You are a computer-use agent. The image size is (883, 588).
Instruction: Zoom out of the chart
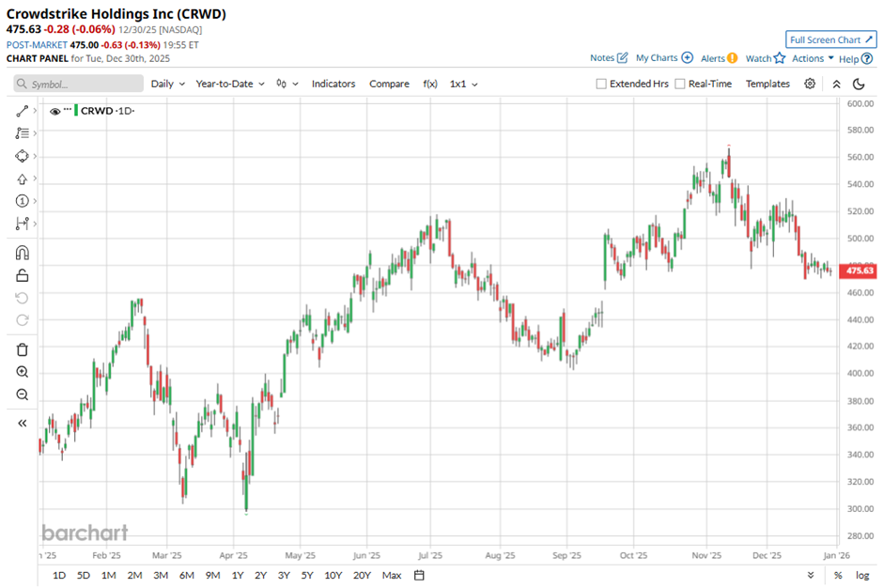(x=22, y=395)
